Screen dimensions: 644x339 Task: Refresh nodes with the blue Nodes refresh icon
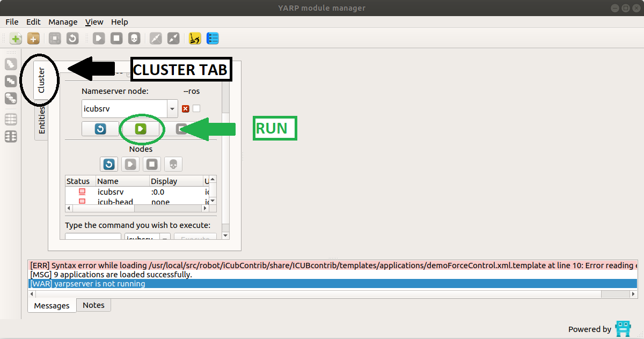click(x=108, y=164)
